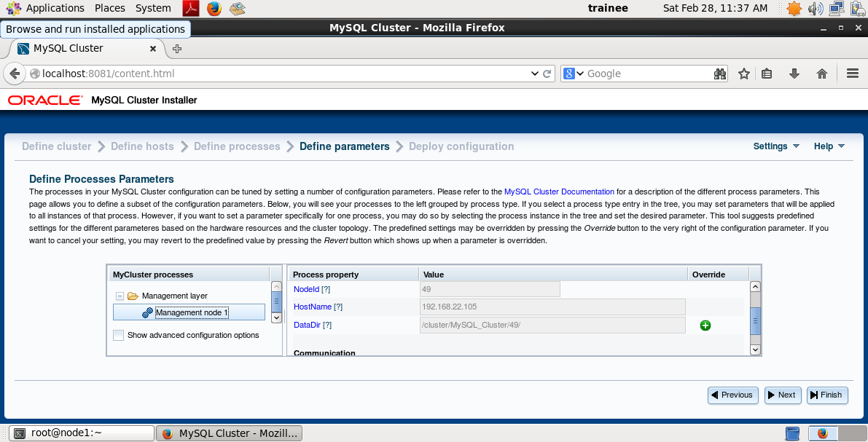868x442 pixels.
Task: Go back to the previous page in Firefox
Action: pyautogui.click(x=15, y=74)
